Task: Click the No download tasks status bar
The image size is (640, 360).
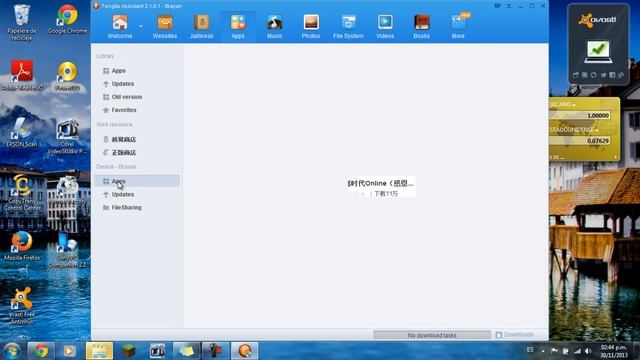Action: click(432, 335)
